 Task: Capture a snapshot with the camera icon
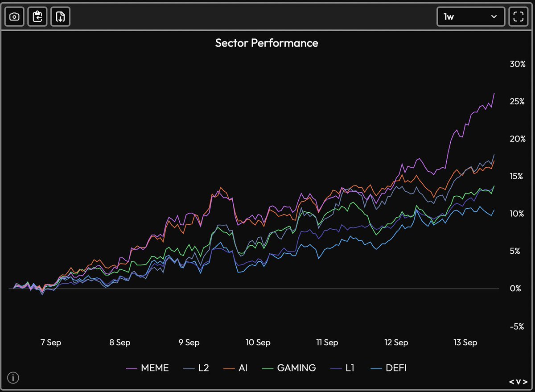[x=14, y=16]
